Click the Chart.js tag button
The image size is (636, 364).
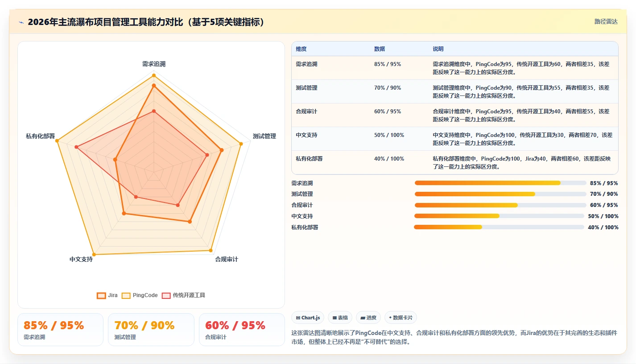pyautogui.click(x=308, y=318)
